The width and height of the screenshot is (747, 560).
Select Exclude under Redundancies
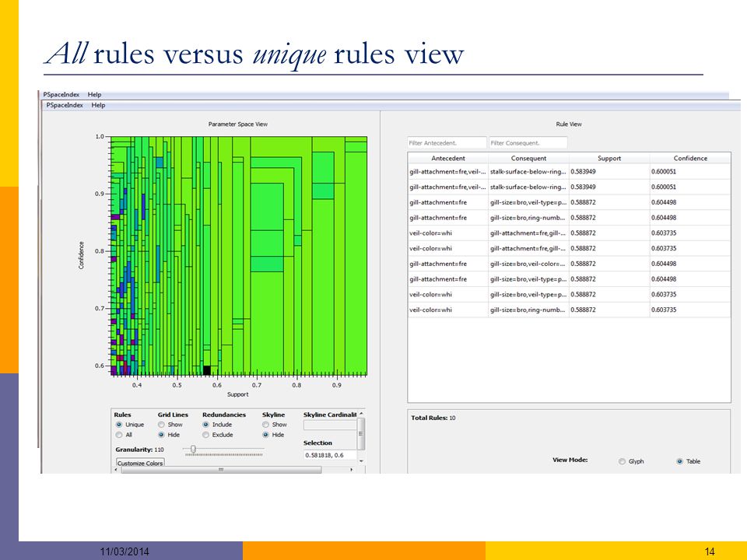pos(205,435)
